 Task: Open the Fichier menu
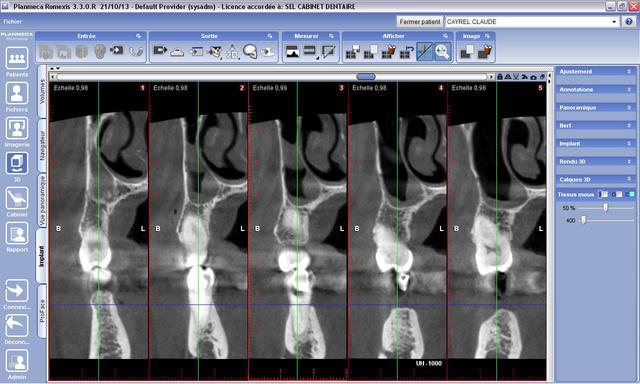[13, 22]
